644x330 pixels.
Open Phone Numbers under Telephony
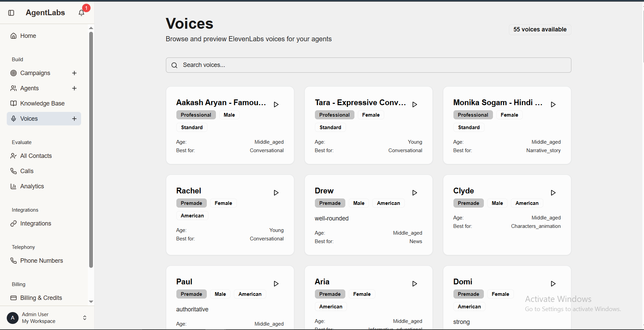point(42,261)
